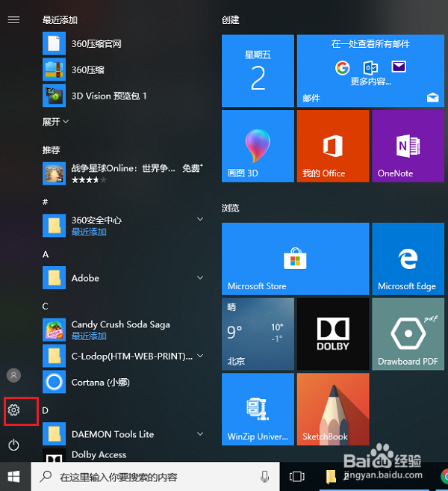Open the 北京 weather tile
This screenshot has height=491, width=448.
point(258,334)
